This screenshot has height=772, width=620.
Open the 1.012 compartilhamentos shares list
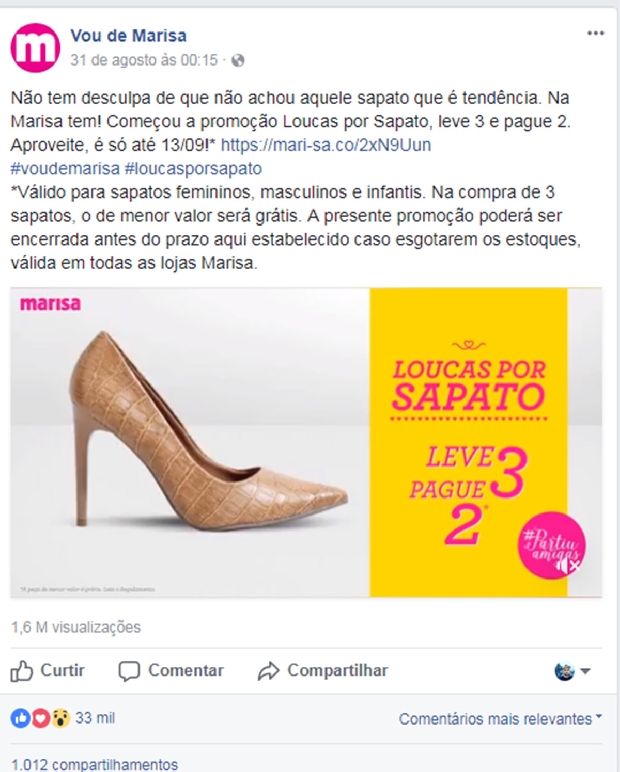tap(95, 764)
